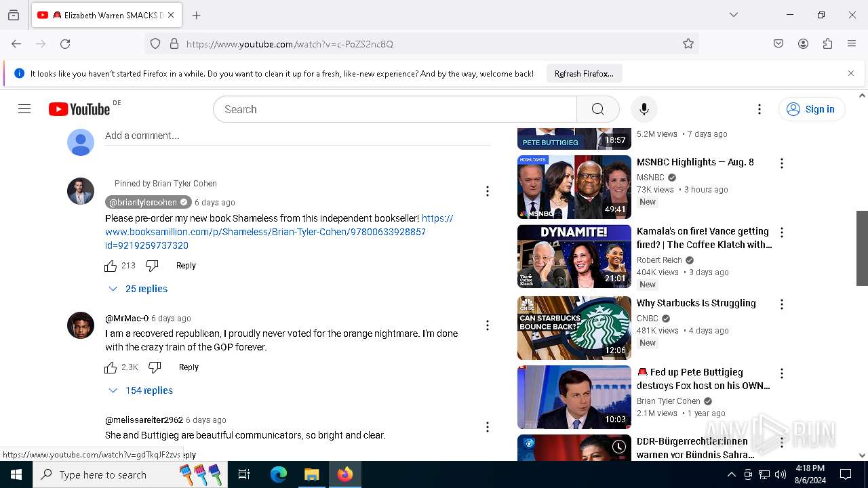
Task: Click the page vertical scrollbar thumb
Action: click(862, 248)
